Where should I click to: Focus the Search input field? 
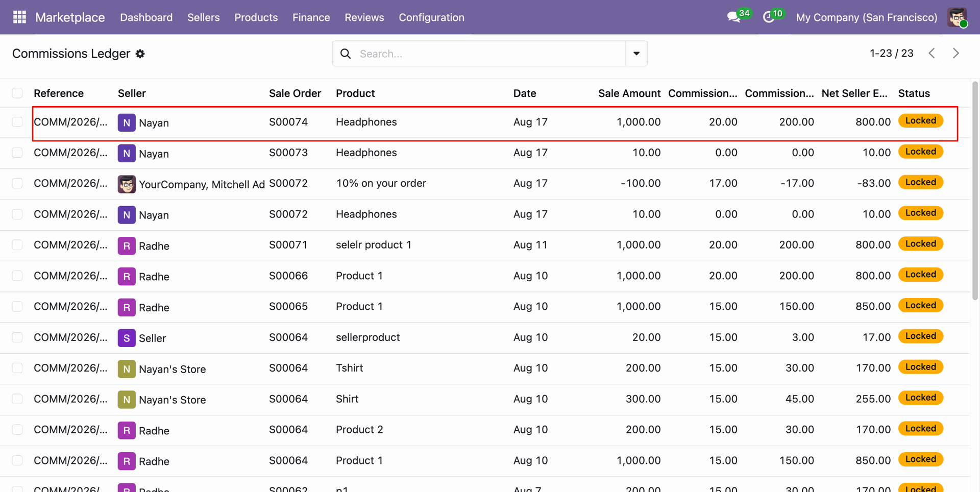(x=490, y=54)
